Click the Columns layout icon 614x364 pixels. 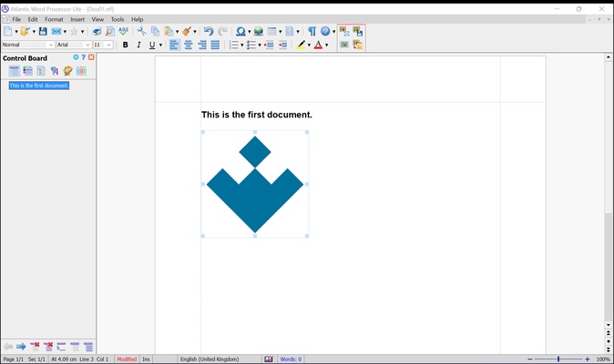pyautogui.click(x=290, y=31)
